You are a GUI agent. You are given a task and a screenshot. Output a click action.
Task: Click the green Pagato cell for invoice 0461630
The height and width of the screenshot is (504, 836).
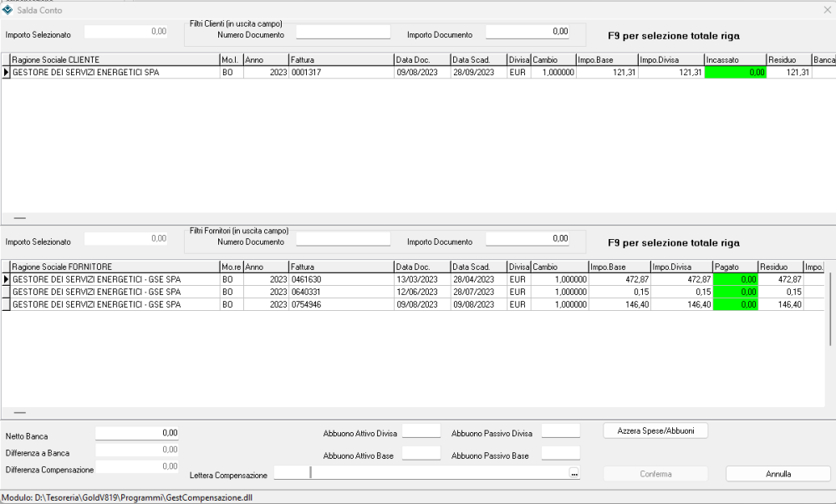pyautogui.click(x=735, y=279)
